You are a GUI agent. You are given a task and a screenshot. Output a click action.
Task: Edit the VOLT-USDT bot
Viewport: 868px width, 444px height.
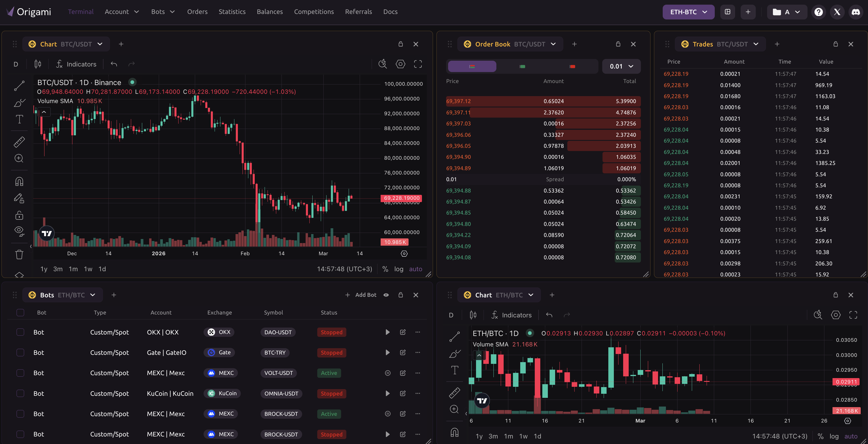coord(402,373)
